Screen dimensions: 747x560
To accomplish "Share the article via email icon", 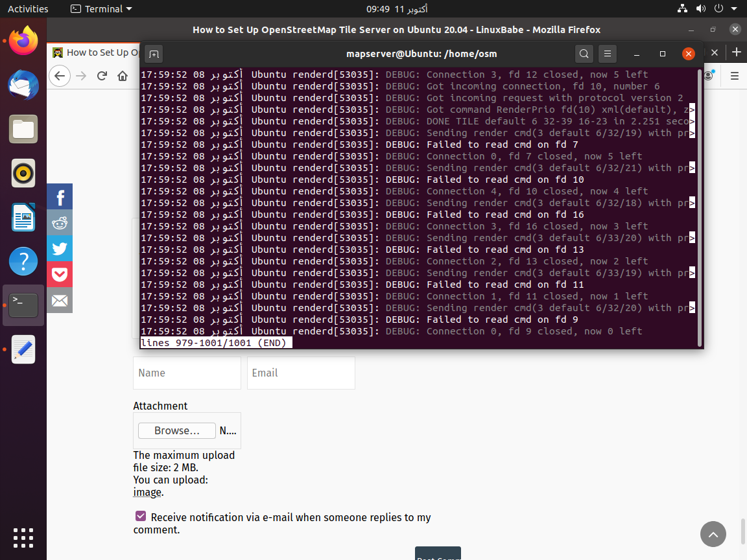I will pos(60,301).
